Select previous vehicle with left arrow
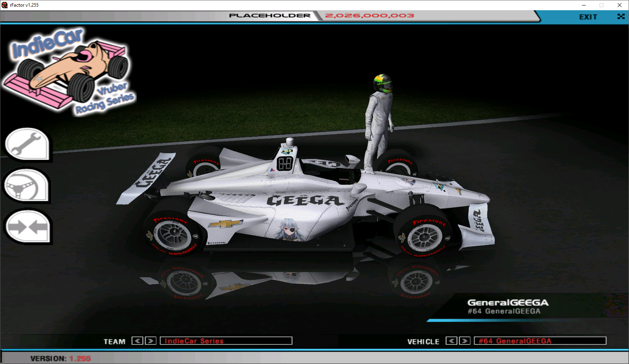This screenshot has width=629, height=364. (x=452, y=341)
